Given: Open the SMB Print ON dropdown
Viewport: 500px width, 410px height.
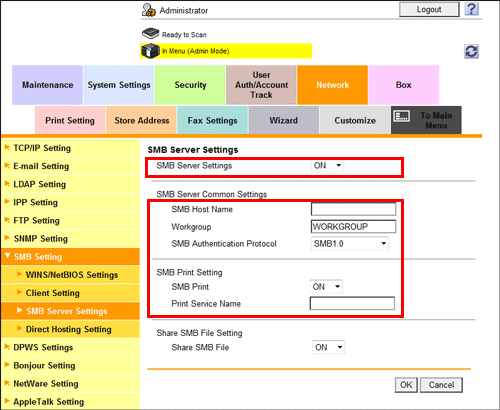Looking at the screenshot, I should click(x=326, y=287).
